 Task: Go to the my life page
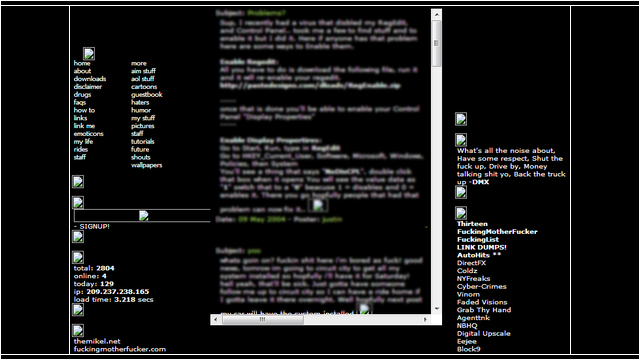[x=83, y=142]
